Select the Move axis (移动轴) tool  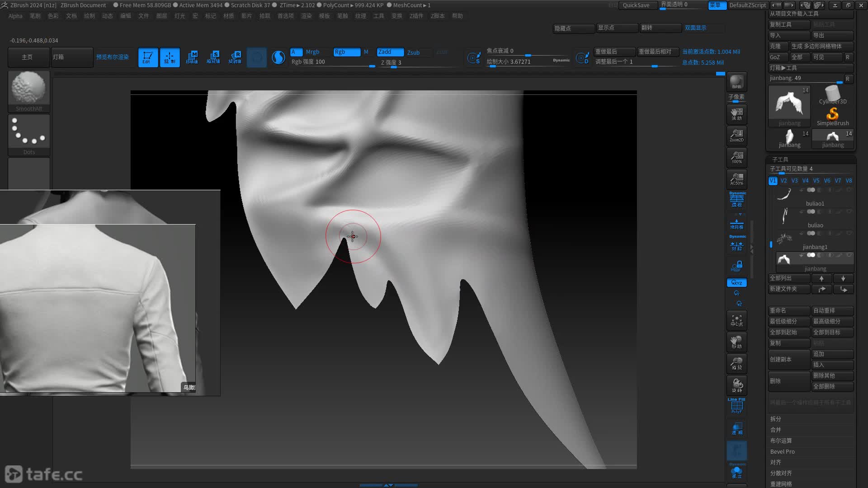[192, 57]
